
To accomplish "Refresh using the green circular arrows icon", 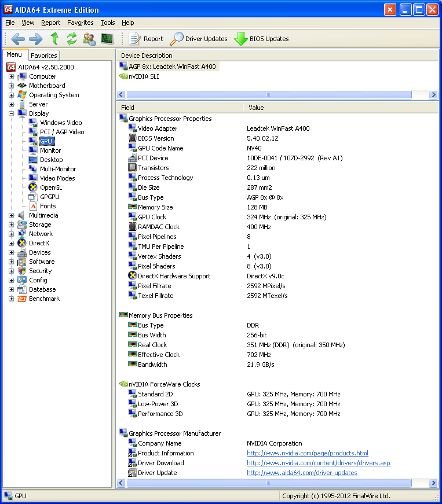I will 72,39.
